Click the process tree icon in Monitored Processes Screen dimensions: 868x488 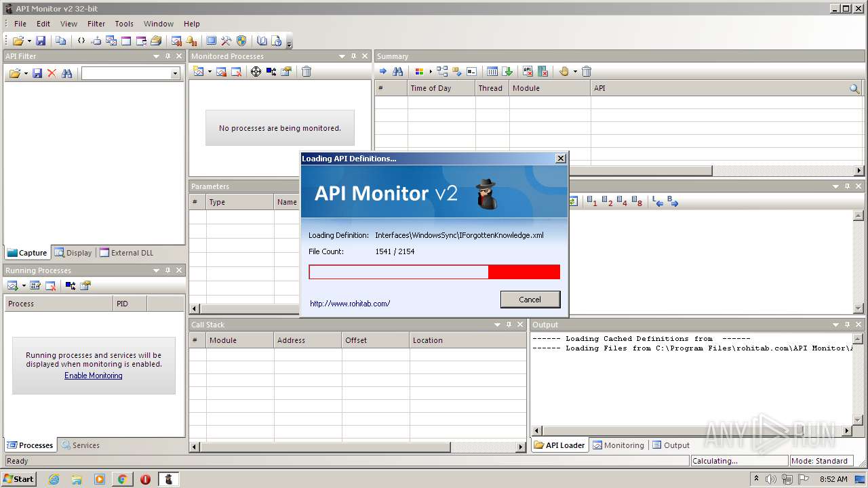pos(271,71)
